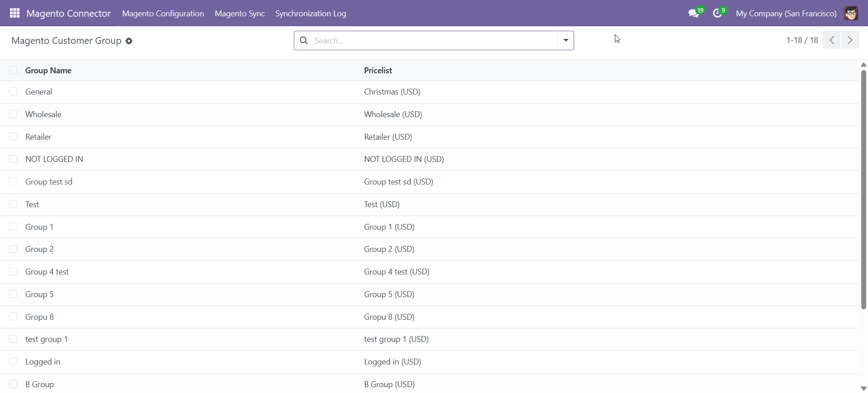
Task: Expand the search filter options dropdown
Action: 566,41
